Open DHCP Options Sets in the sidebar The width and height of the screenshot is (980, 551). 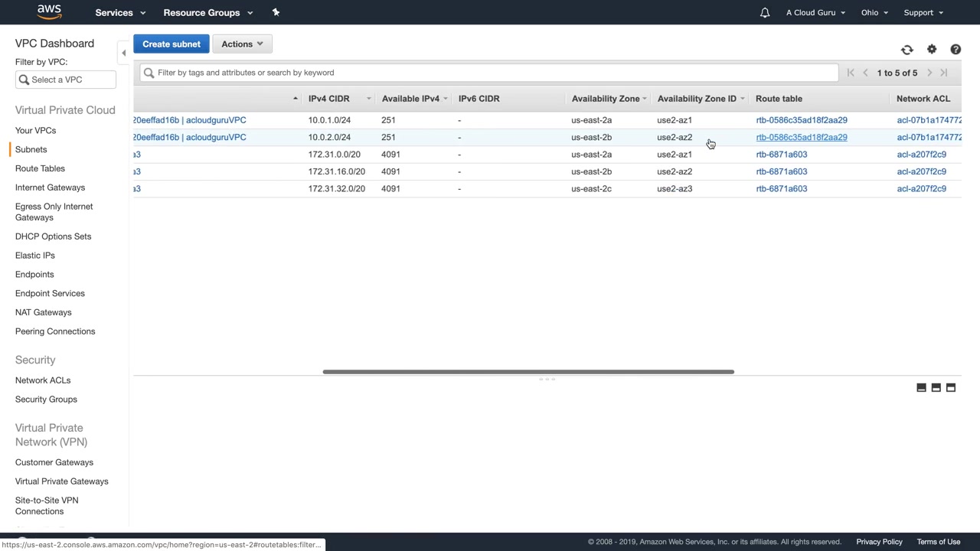pyautogui.click(x=53, y=236)
